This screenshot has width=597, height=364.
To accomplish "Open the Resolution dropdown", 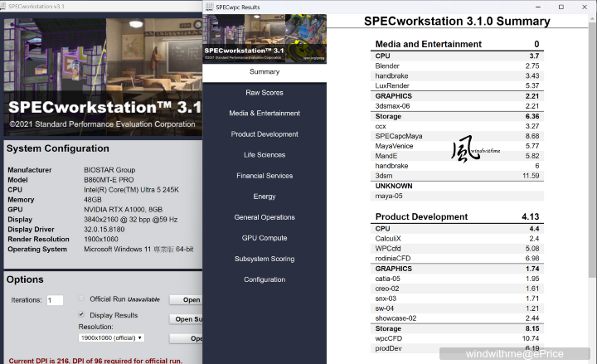I will (x=112, y=338).
